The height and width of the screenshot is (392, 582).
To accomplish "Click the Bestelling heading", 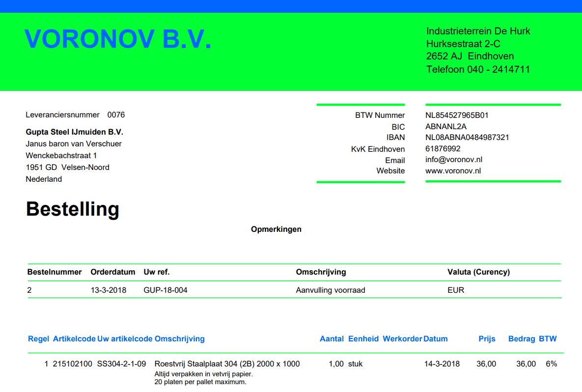I will coord(73,209).
